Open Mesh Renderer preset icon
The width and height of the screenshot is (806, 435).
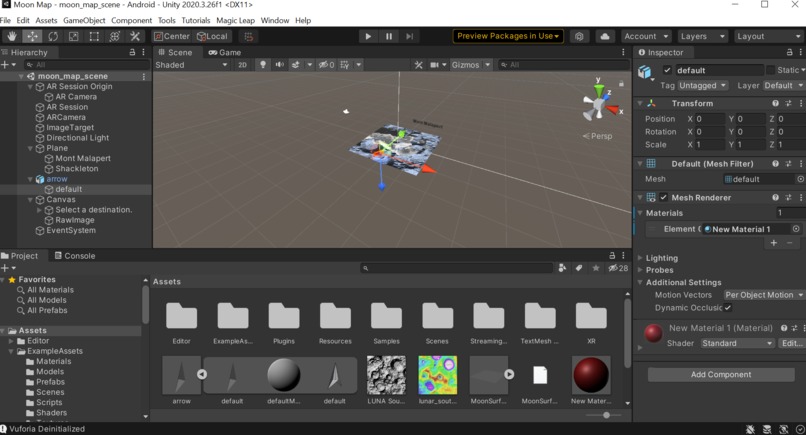[x=788, y=197]
